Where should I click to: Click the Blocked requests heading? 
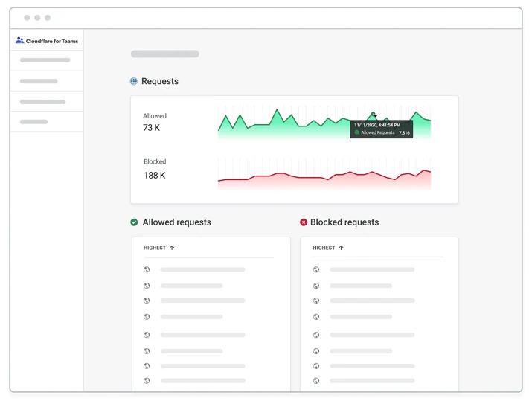(x=344, y=222)
